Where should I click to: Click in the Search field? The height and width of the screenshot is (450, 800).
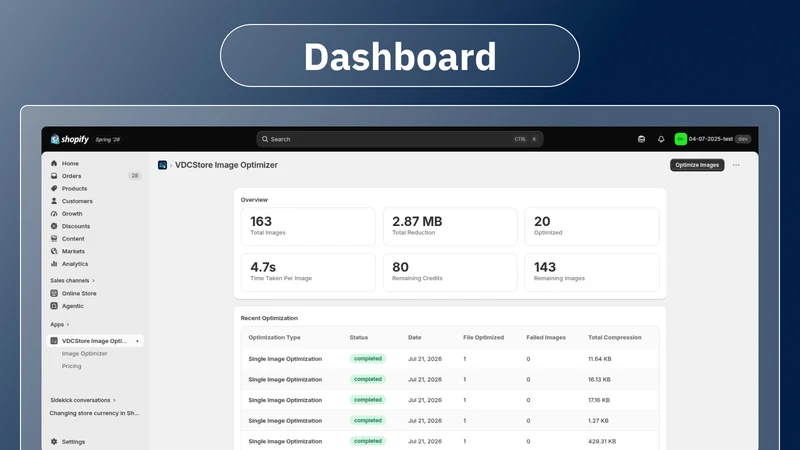(x=399, y=139)
